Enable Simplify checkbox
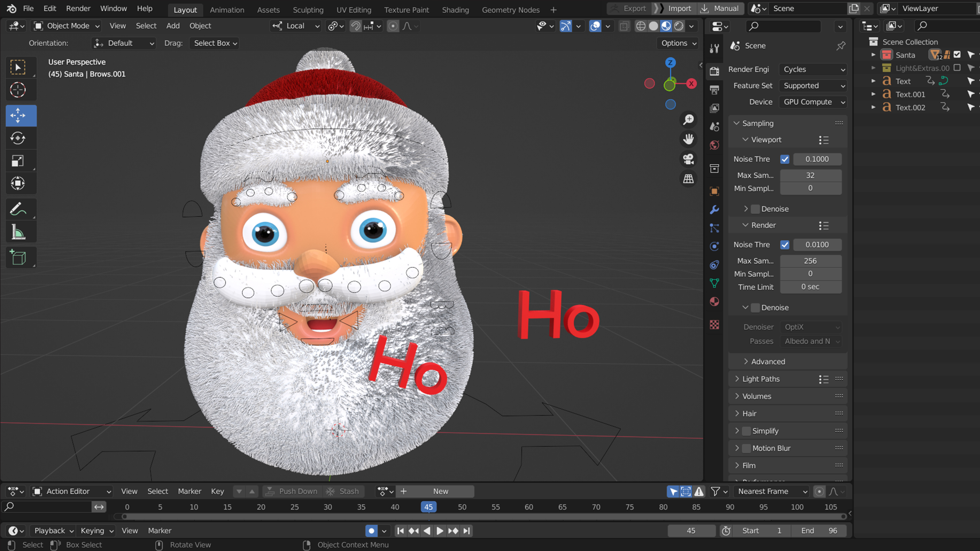 click(x=746, y=431)
